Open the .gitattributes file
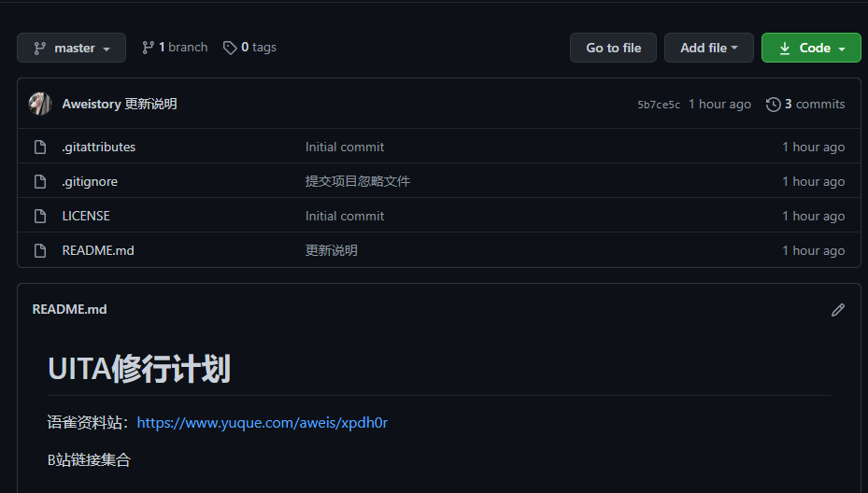868x493 pixels. (98, 147)
